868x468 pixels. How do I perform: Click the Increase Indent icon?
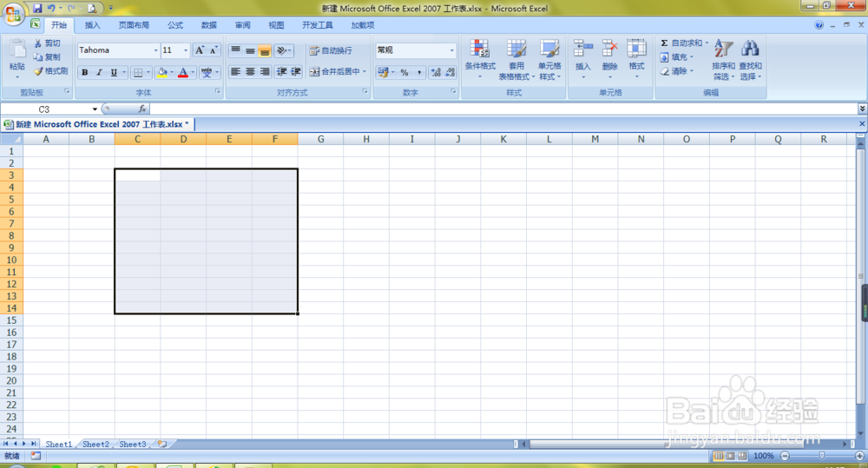[x=296, y=71]
